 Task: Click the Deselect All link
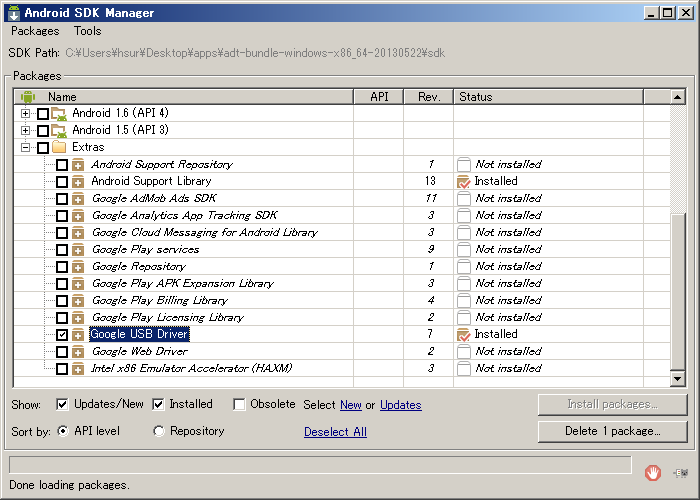click(x=335, y=432)
